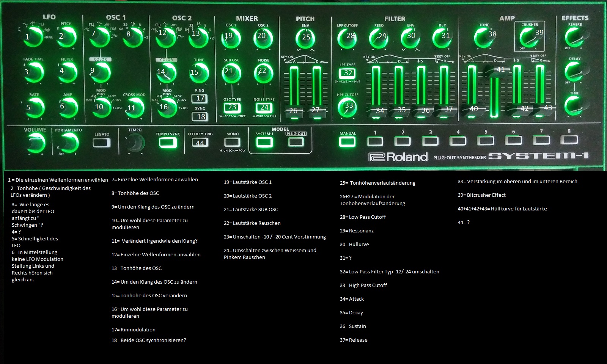Click the LFO FILTER depth knob
The image size is (607, 364).
[x=67, y=72]
